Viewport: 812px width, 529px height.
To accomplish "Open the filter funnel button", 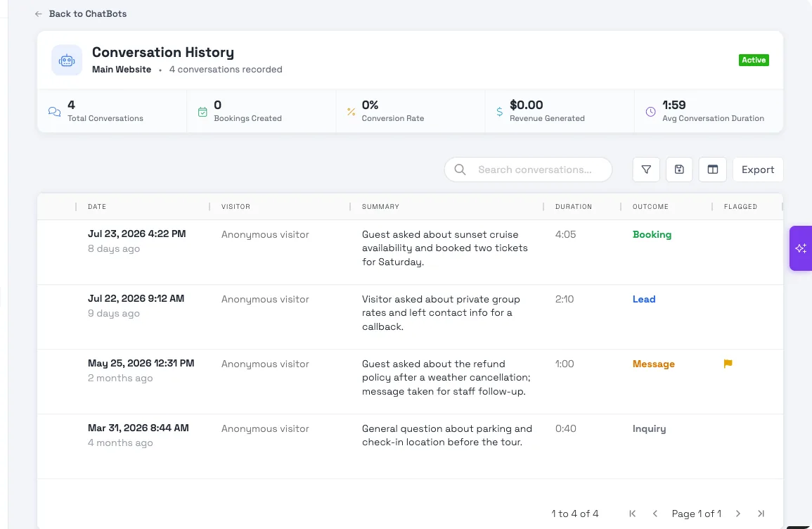I will 646,170.
